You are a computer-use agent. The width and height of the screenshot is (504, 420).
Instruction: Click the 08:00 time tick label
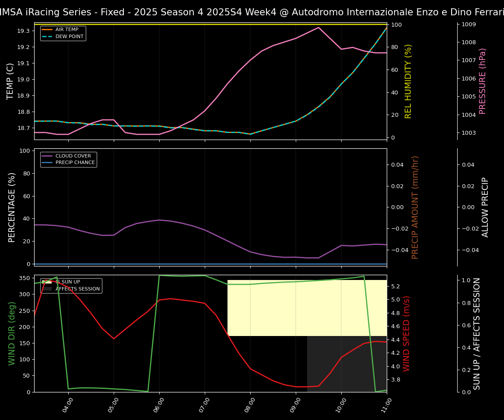(x=249, y=405)
